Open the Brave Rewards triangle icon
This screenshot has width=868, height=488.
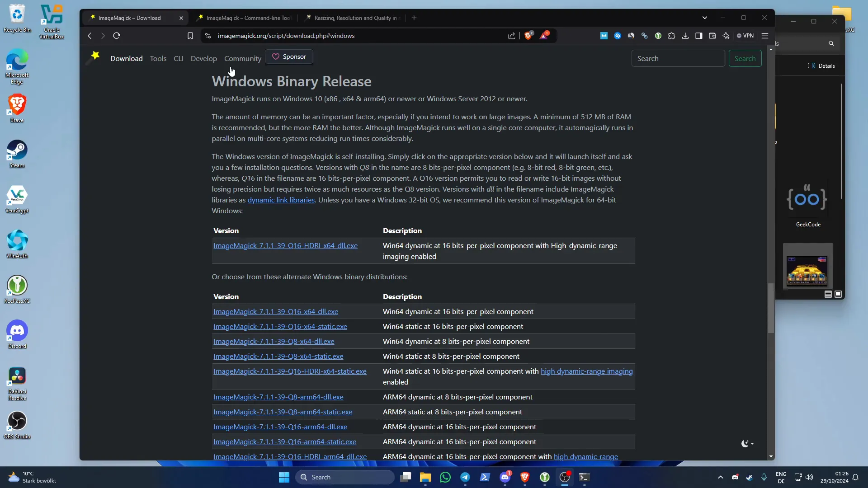[x=544, y=36]
